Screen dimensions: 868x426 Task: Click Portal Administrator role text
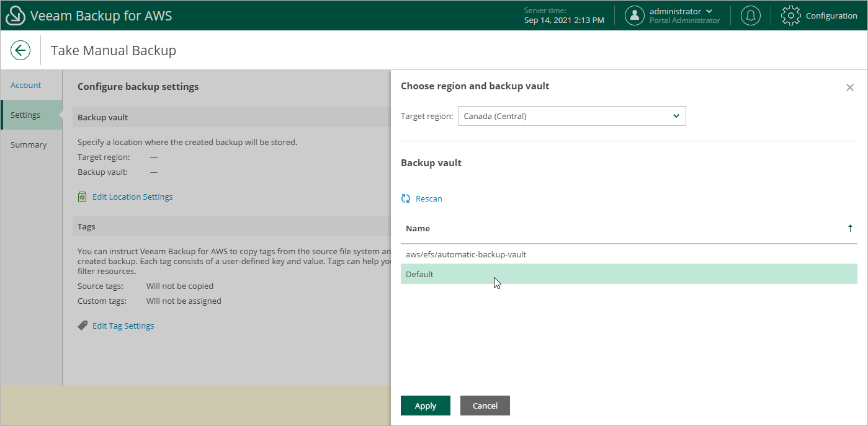[685, 20]
